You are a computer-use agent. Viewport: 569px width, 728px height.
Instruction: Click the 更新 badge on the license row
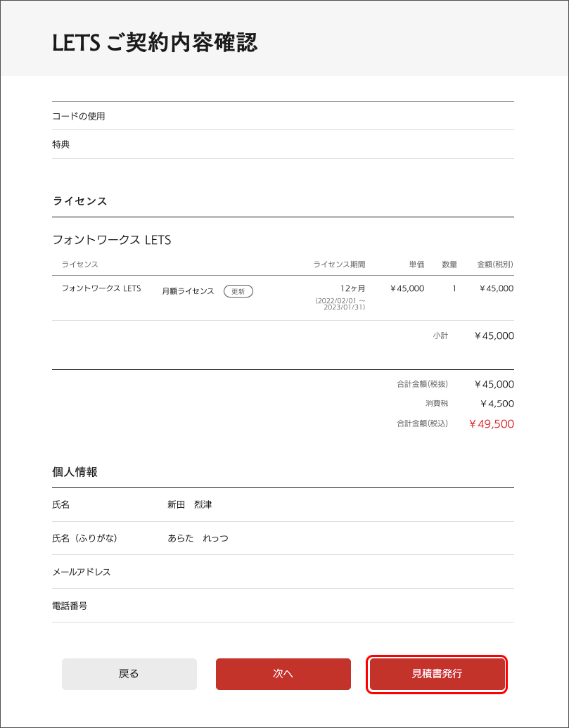(x=238, y=291)
